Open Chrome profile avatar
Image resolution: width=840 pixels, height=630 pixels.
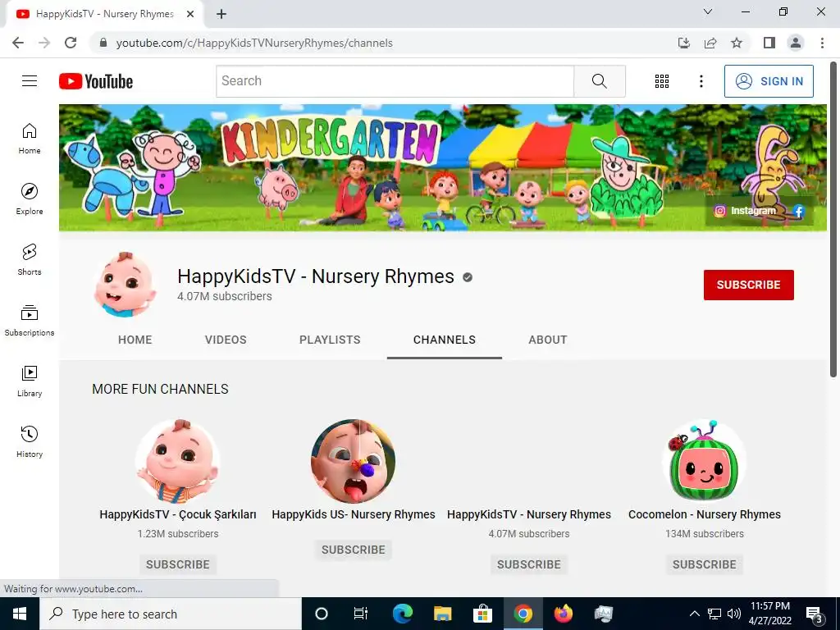click(796, 43)
